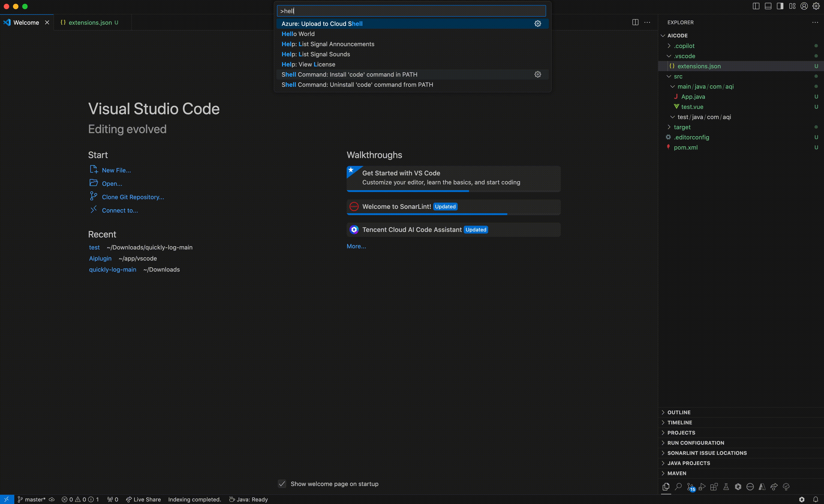This screenshot has width=824, height=504.
Task: Click Clone Git Repository link
Action: coord(133,197)
